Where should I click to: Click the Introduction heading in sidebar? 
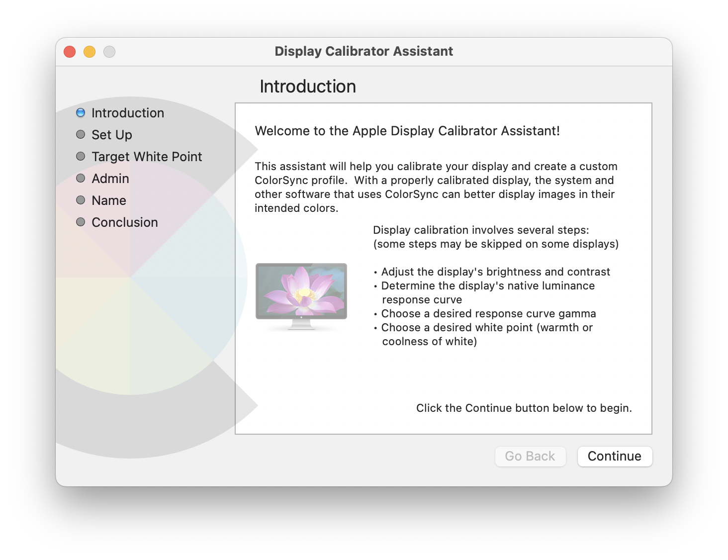127,112
